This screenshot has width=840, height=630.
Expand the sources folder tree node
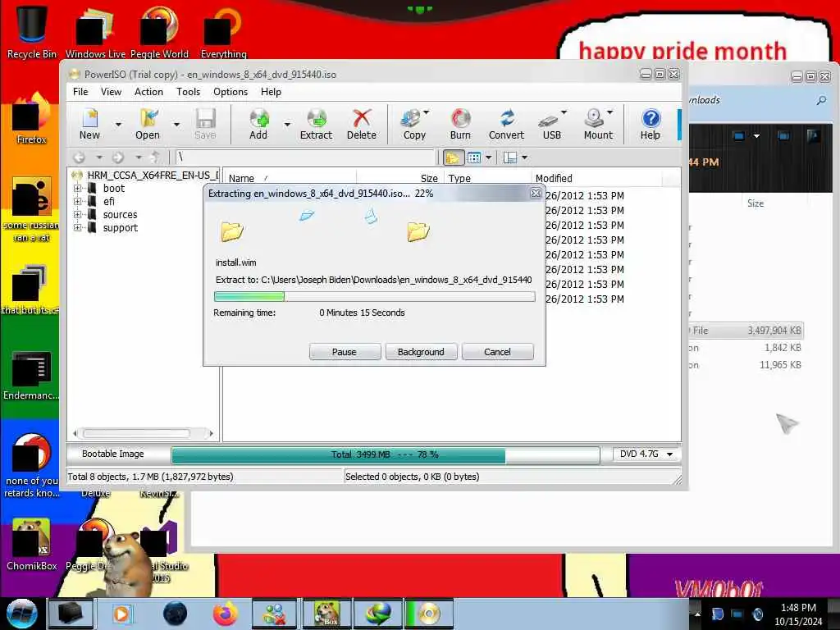[77, 215]
